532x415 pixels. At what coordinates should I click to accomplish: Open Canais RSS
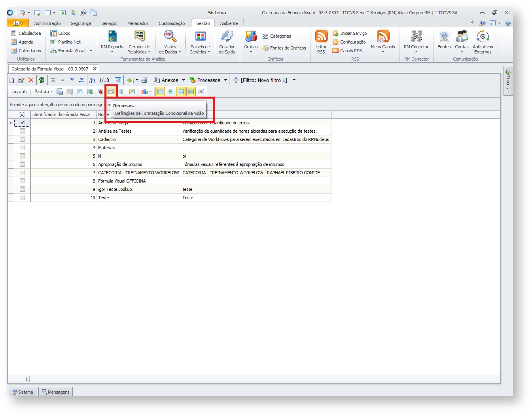tap(347, 51)
